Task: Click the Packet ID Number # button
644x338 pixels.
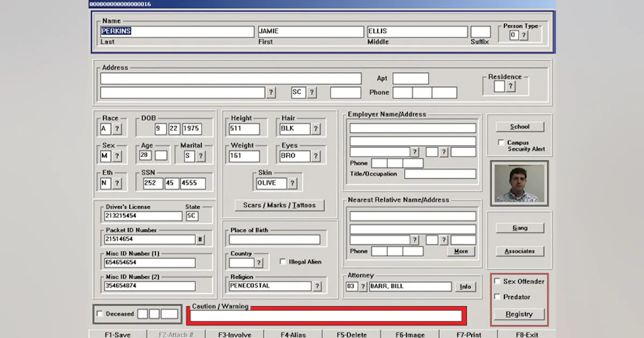Action: pyautogui.click(x=200, y=239)
